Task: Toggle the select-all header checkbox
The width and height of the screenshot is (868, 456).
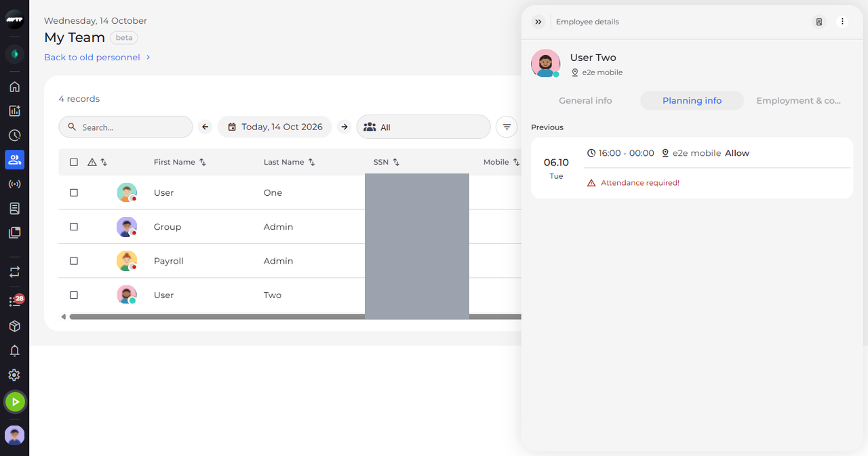Action: (x=74, y=162)
